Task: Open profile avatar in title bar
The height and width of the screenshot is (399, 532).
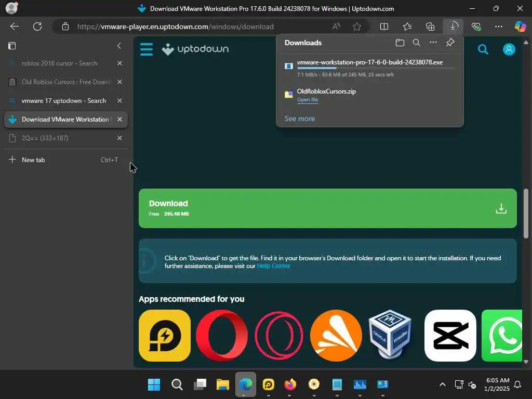Action: click(x=11, y=8)
